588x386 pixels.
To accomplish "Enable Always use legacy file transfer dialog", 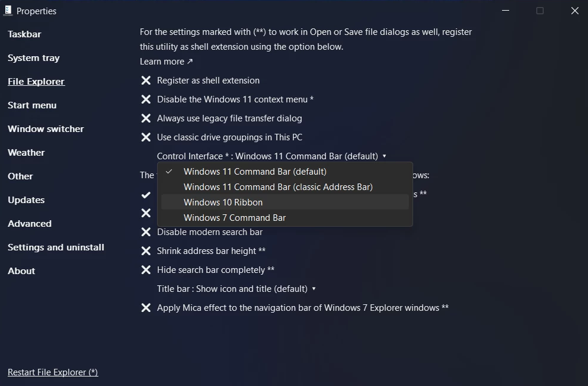I will click(x=146, y=118).
